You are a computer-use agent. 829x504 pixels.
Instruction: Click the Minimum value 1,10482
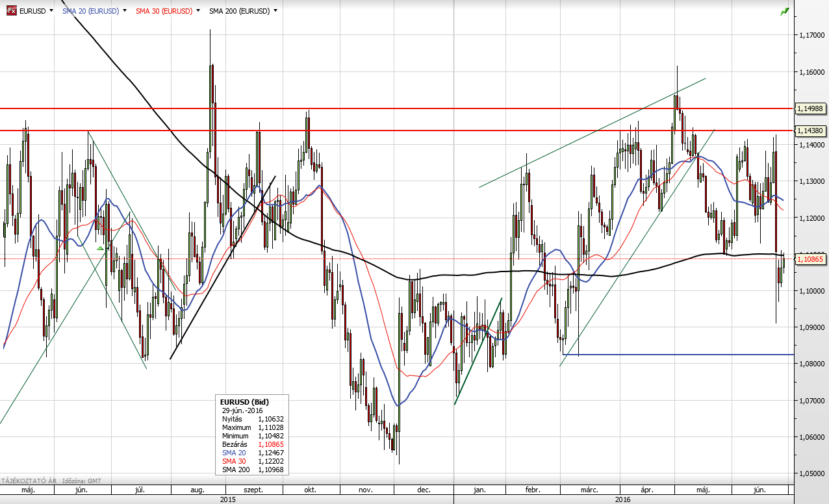(271, 436)
